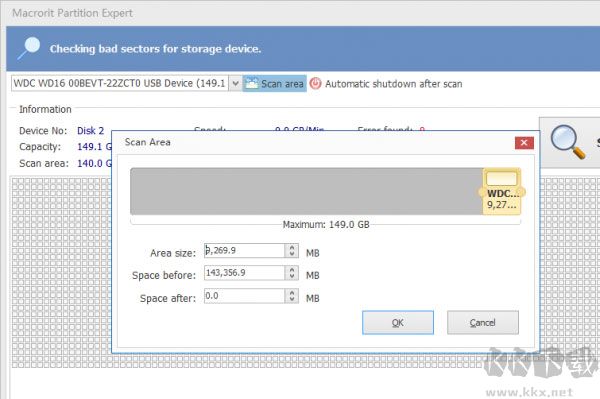Viewport: 600px width, 399px height.
Task: Decrease Space before with down arrow
Action: [292, 277]
